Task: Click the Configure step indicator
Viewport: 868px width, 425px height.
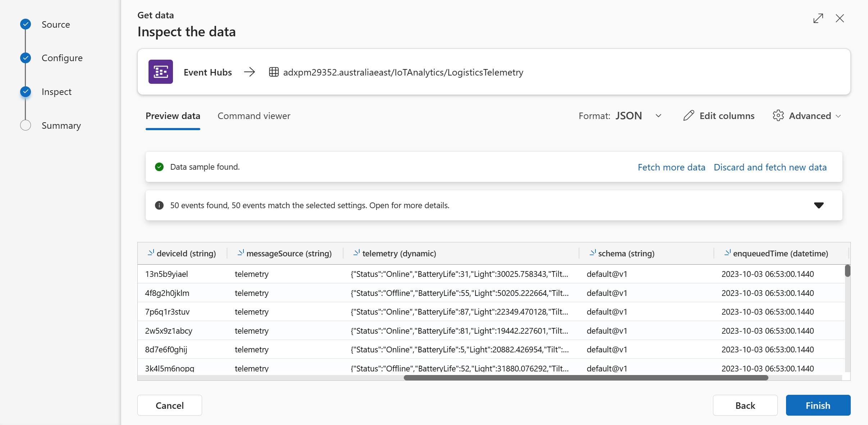Action: pos(26,58)
